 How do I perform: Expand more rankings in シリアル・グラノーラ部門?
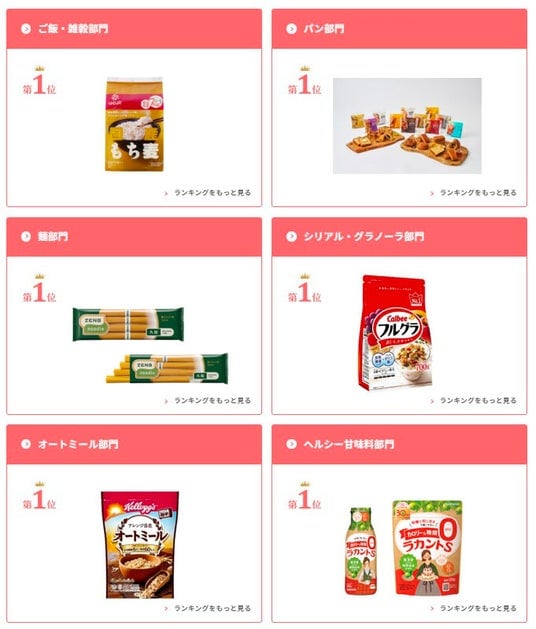[x=473, y=401]
